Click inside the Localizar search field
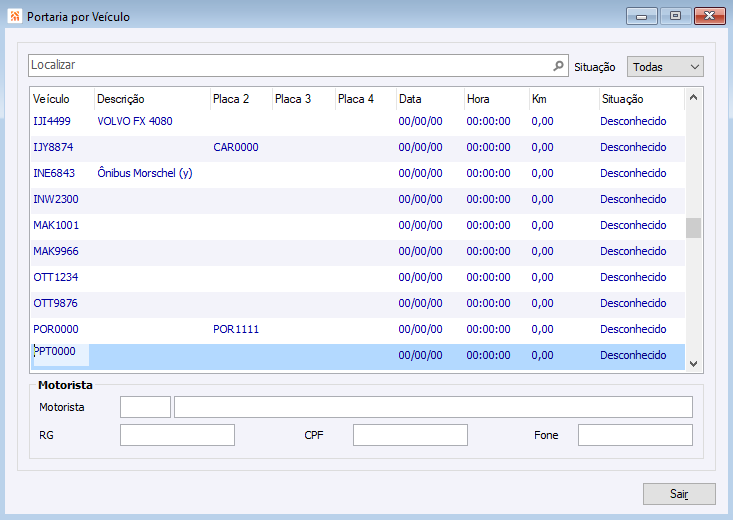The height and width of the screenshot is (520, 733). click(x=290, y=65)
